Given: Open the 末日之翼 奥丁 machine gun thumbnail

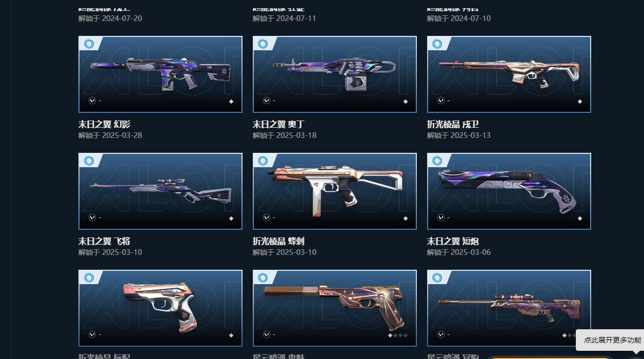Looking at the screenshot, I should [x=335, y=74].
